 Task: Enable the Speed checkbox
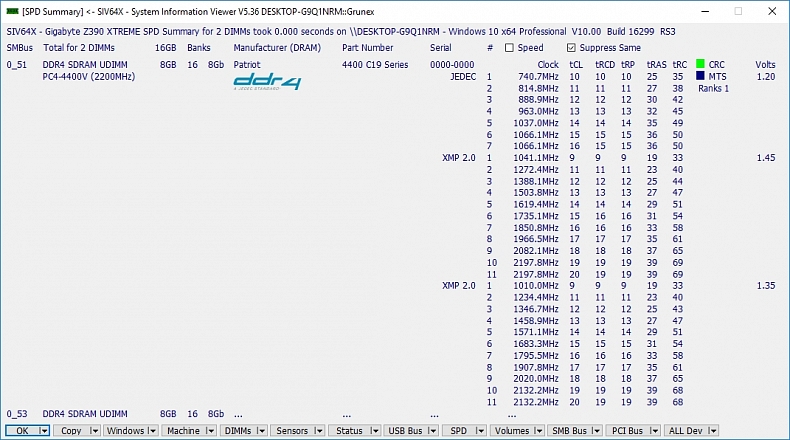pyautogui.click(x=509, y=47)
